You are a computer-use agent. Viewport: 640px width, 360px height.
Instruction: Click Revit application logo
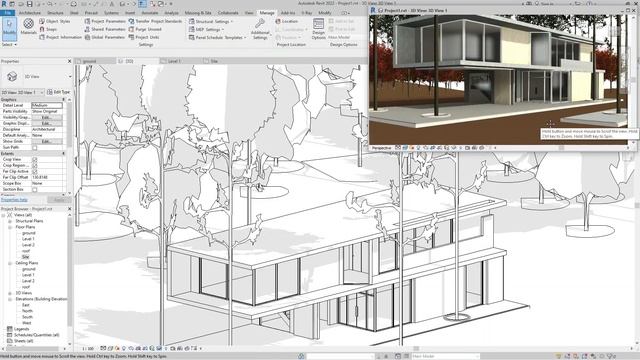coord(4,4)
